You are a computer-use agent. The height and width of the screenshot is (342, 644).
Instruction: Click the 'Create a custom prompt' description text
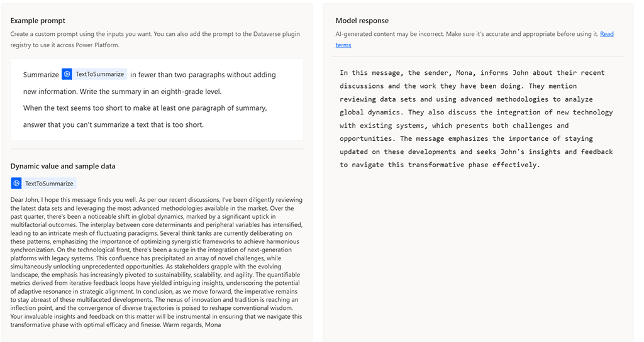pos(155,40)
